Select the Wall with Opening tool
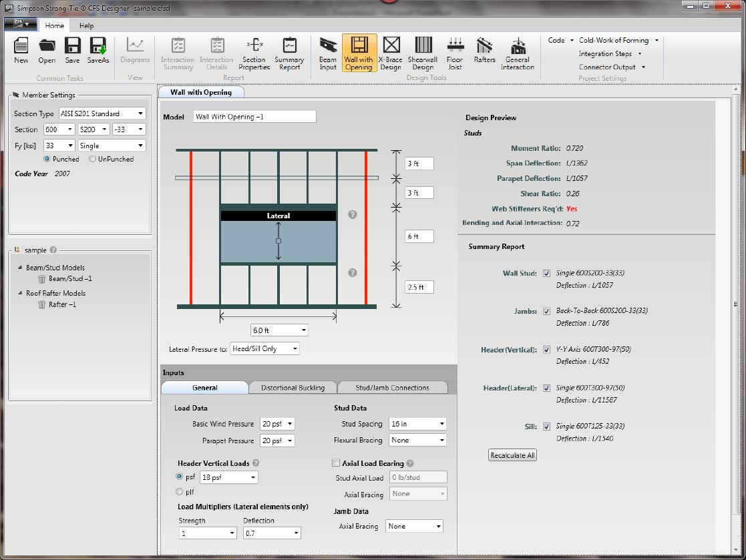The height and width of the screenshot is (560, 746). (x=359, y=53)
